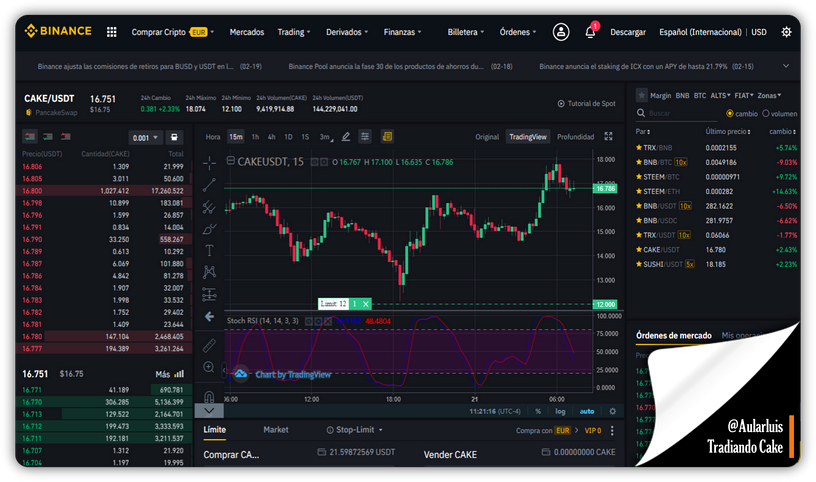Toggle percent scale on chart
The height and width of the screenshot is (482, 816).
538,411
